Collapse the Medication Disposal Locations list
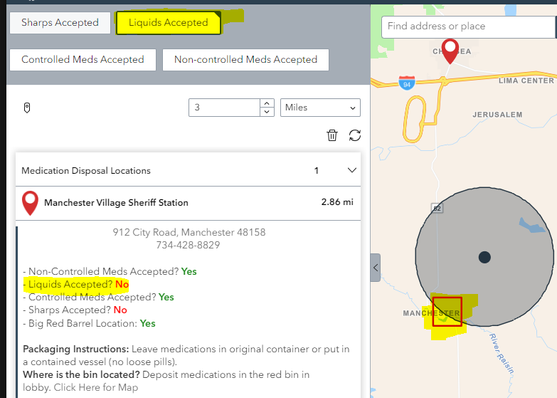557x398 pixels. tap(352, 170)
